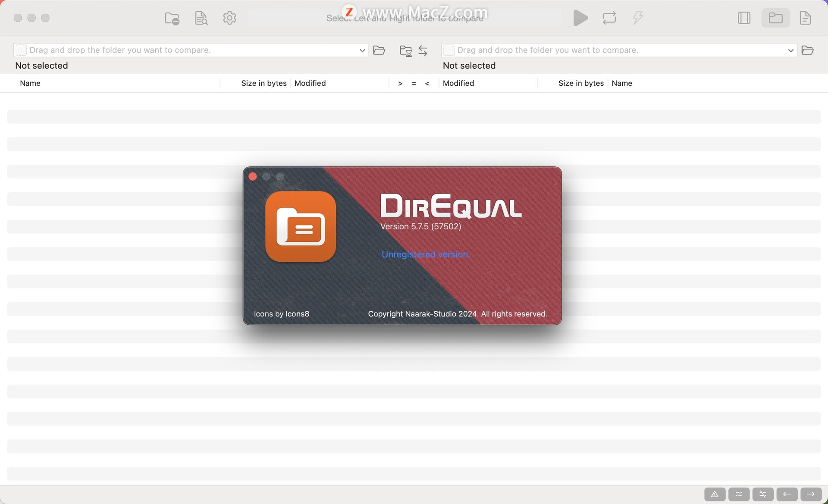
Task: Click the Unregistered version link
Action: click(x=426, y=254)
